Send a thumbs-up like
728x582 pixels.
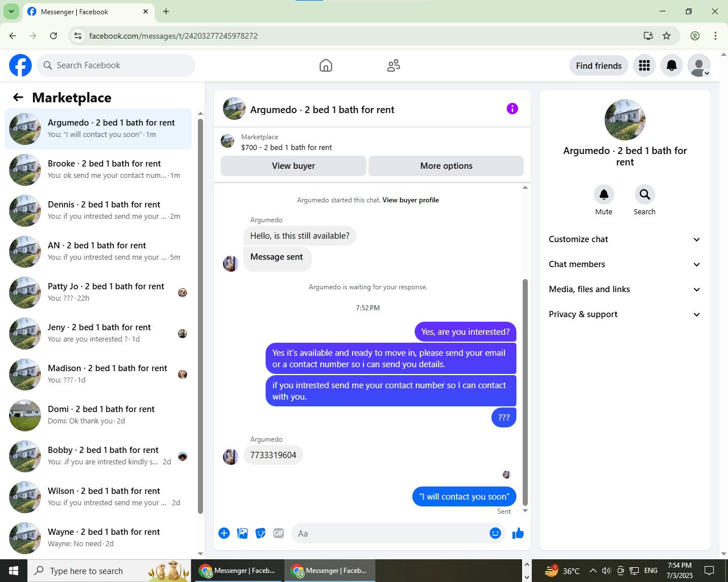518,533
